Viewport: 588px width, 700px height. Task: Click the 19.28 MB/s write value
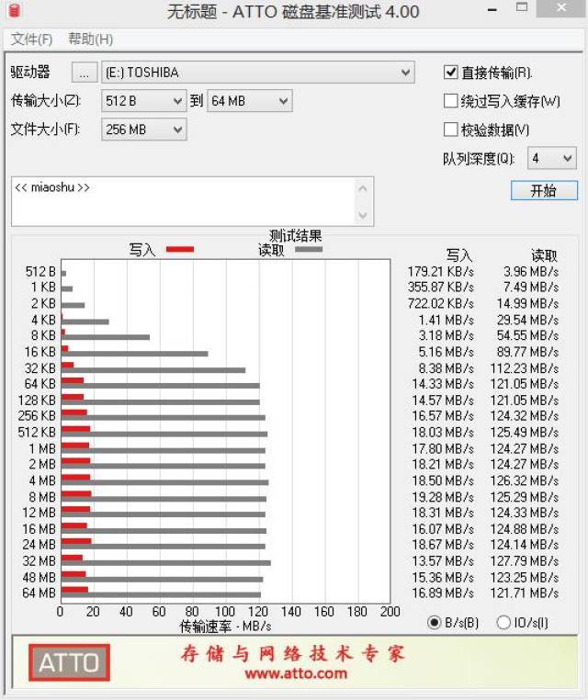pyautogui.click(x=443, y=497)
